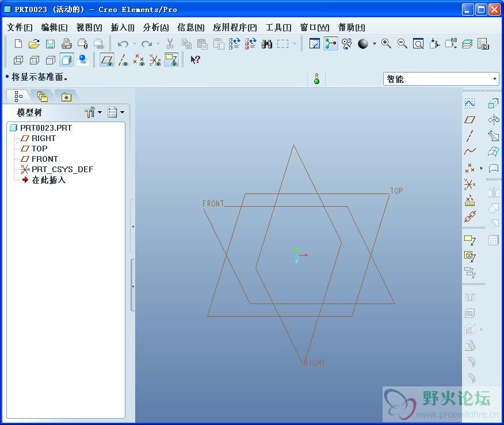504x425 pixels.
Task: Expand the datum point tool flyout arrow
Action: coord(481,168)
